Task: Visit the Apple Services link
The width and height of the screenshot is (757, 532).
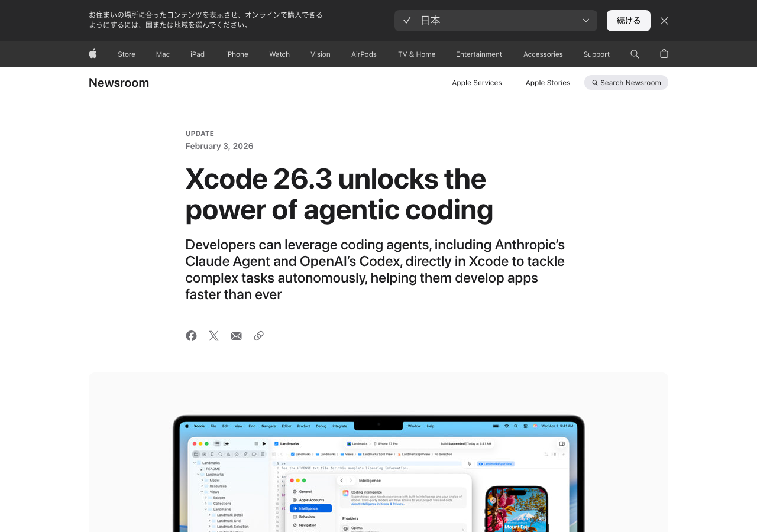Action: 477,83
